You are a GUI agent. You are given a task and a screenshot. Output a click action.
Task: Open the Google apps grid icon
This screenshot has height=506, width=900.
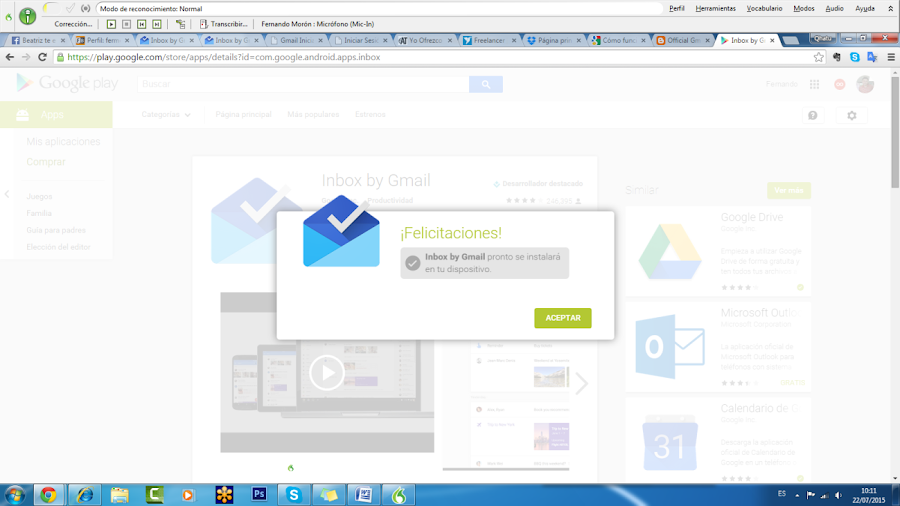tap(814, 84)
